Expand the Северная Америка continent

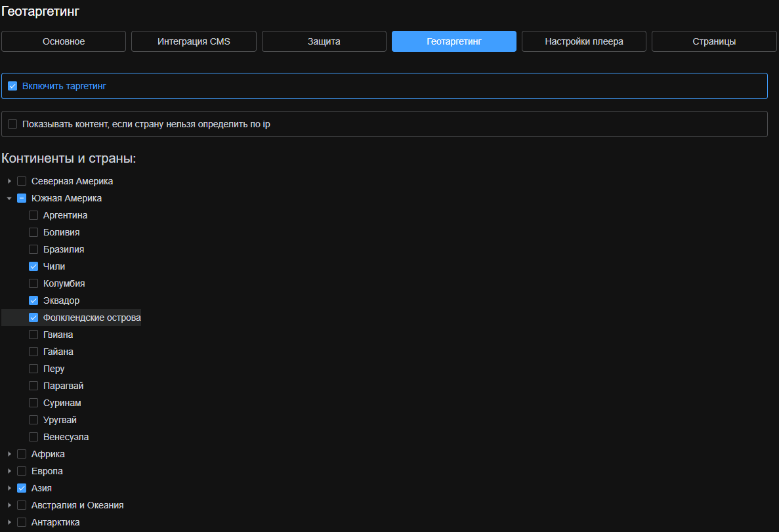click(x=9, y=181)
